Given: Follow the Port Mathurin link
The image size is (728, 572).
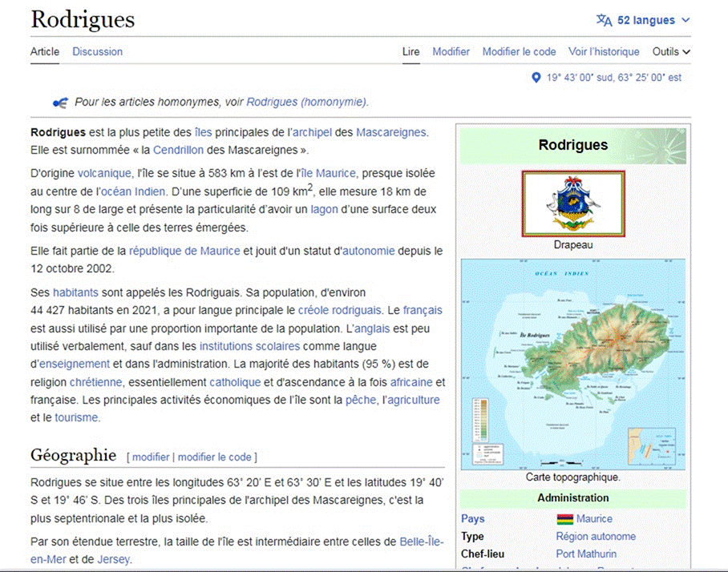Looking at the screenshot, I should 586,554.
